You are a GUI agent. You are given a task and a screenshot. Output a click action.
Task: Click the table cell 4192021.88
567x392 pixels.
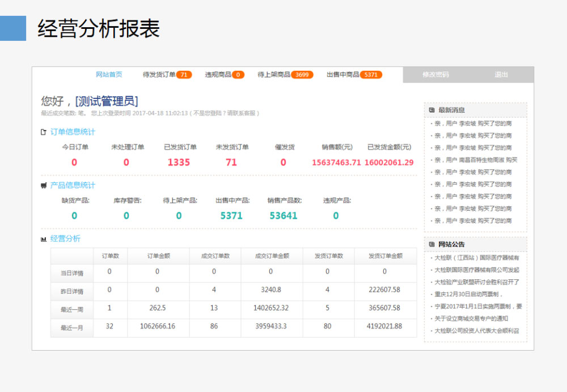point(384,326)
